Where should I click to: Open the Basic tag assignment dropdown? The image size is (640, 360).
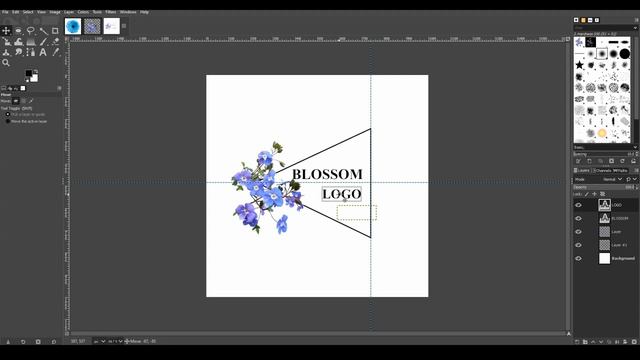(635, 147)
